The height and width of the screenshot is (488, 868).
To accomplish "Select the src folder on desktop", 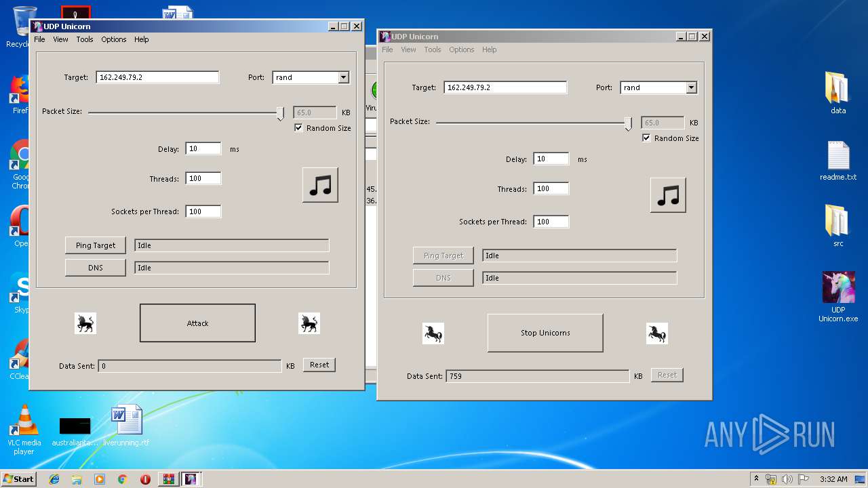I will pos(838,226).
